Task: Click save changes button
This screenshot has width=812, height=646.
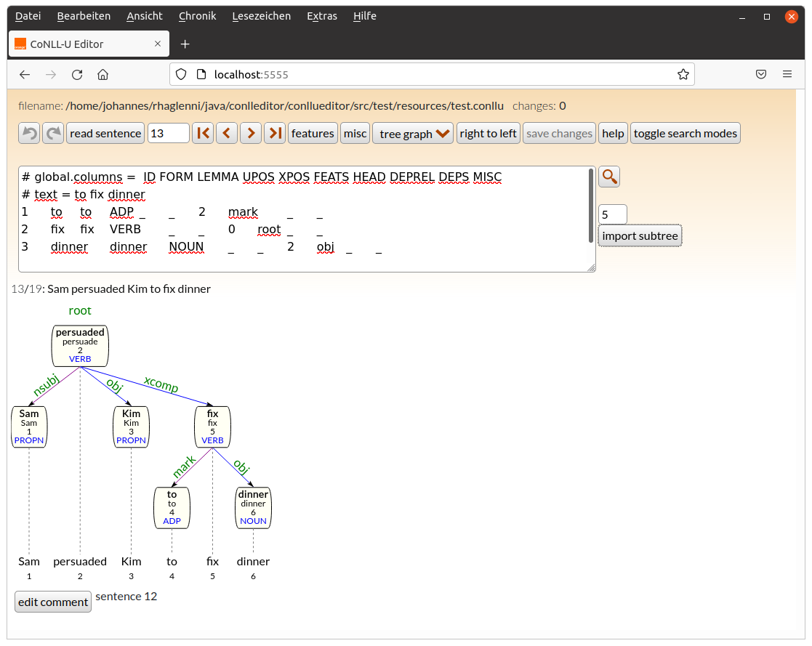Action: click(559, 134)
